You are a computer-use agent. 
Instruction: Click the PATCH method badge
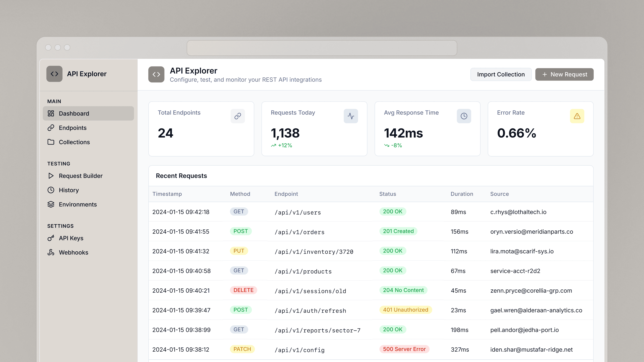pos(242,349)
